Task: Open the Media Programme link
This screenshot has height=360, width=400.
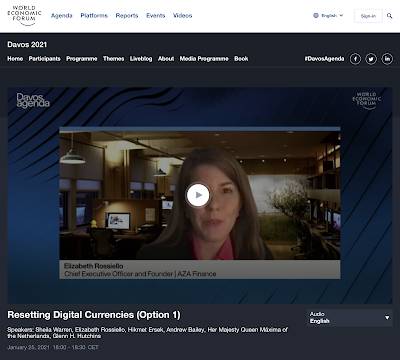Action: pyautogui.click(x=204, y=59)
